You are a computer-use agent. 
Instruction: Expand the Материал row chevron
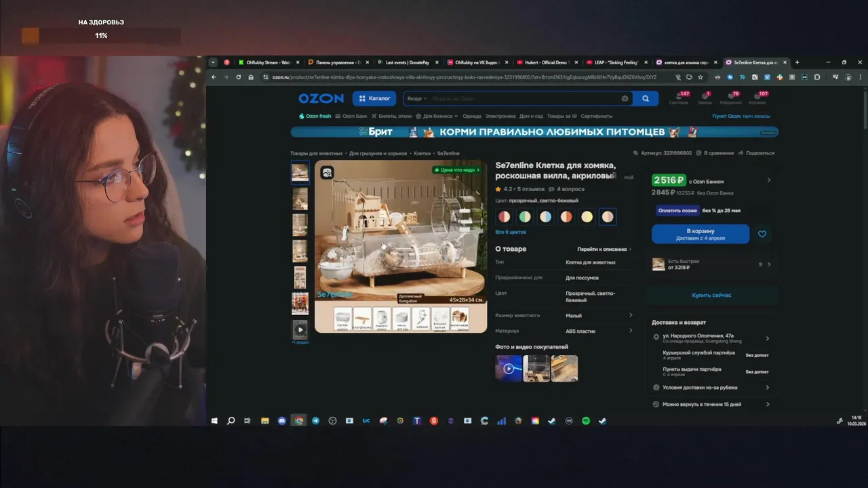631,331
